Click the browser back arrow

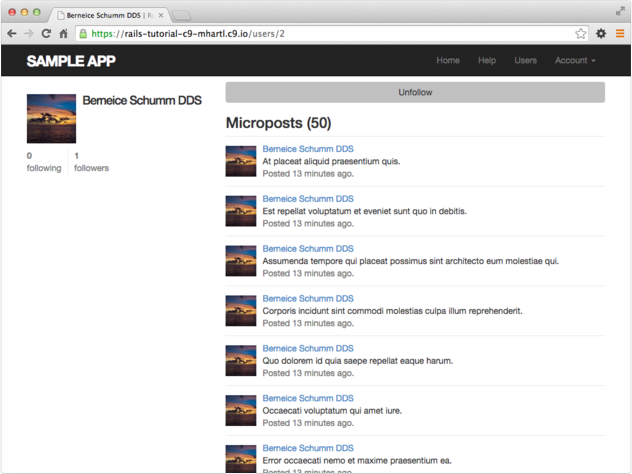coord(11,33)
